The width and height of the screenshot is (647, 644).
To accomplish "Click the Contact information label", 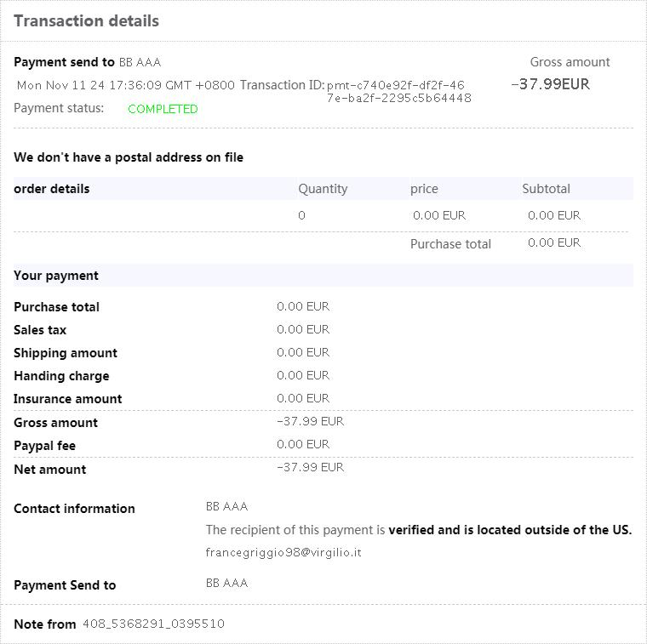I will [x=74, y=509].
